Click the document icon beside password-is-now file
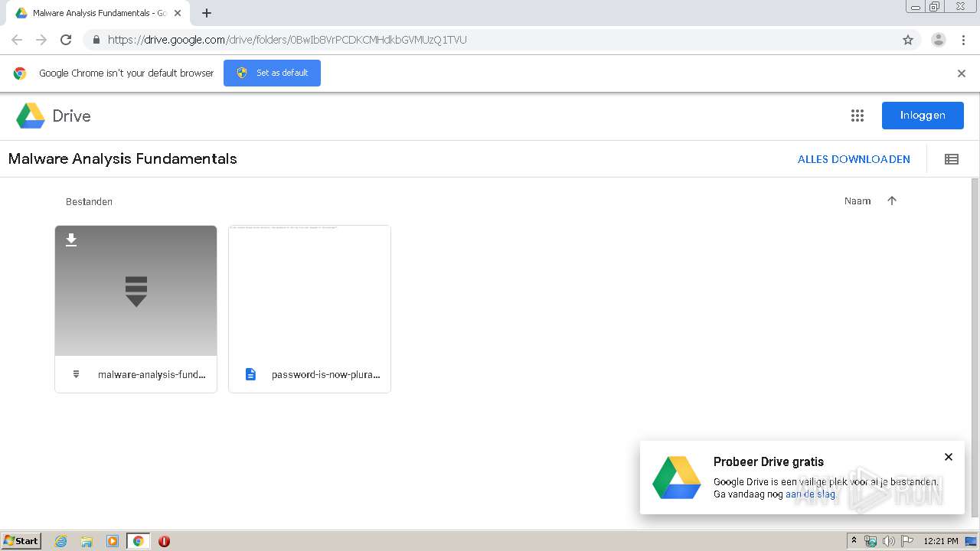Viewport: 980px width, 551px height. (x=250, y=374)
